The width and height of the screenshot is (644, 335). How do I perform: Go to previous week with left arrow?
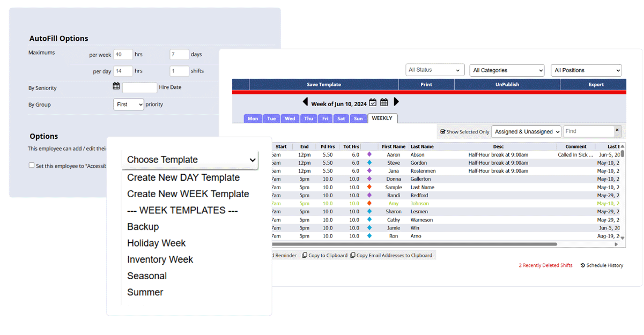pos(306,101)
